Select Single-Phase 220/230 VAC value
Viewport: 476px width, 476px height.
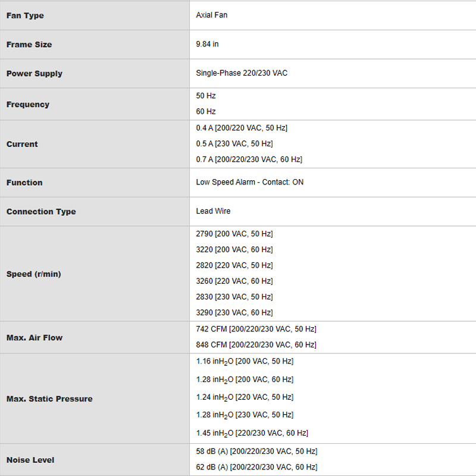click(242, 73)
